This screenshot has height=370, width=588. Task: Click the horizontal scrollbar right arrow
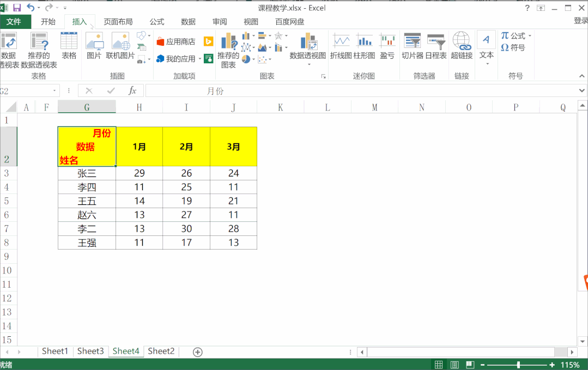point(572,352)
